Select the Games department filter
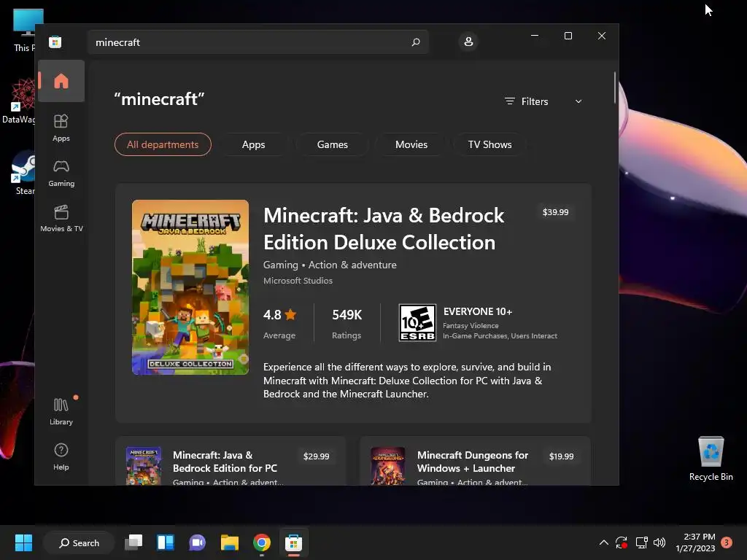The height and width of the screenshot is (560, 747). 333,144
